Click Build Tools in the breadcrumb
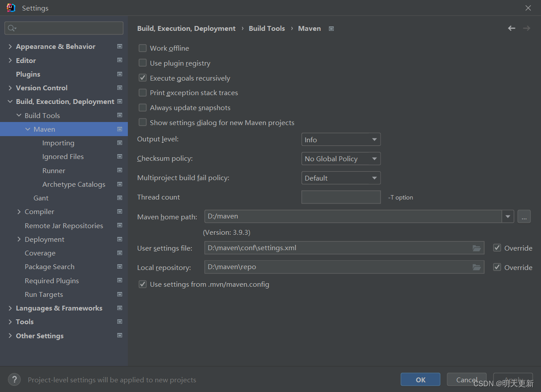The height and width of the screenshot is (392, 541). click(x=267, y=28)
